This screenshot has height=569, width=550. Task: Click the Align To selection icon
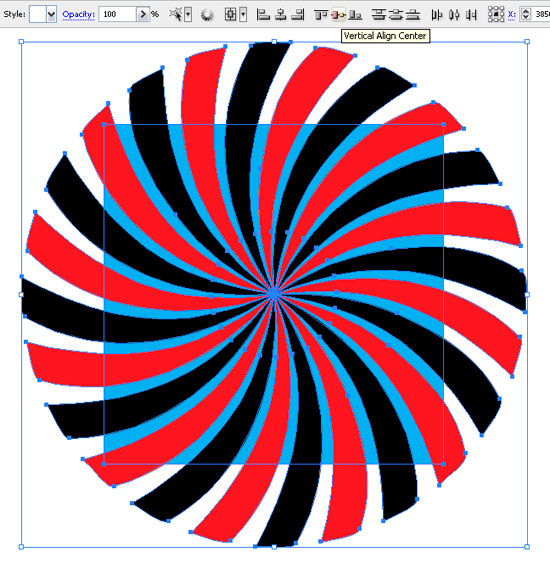point(231,15)
